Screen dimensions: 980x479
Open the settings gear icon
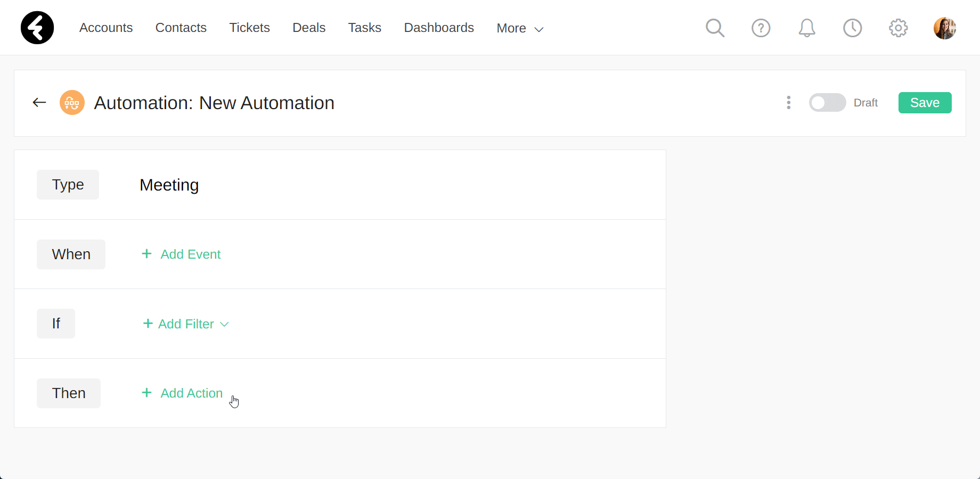pyautogui.click(x=898, y=28)
